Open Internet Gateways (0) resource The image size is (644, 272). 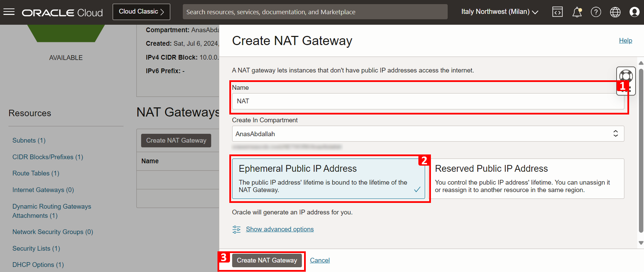pyautogui.click(x=43, y=190)
